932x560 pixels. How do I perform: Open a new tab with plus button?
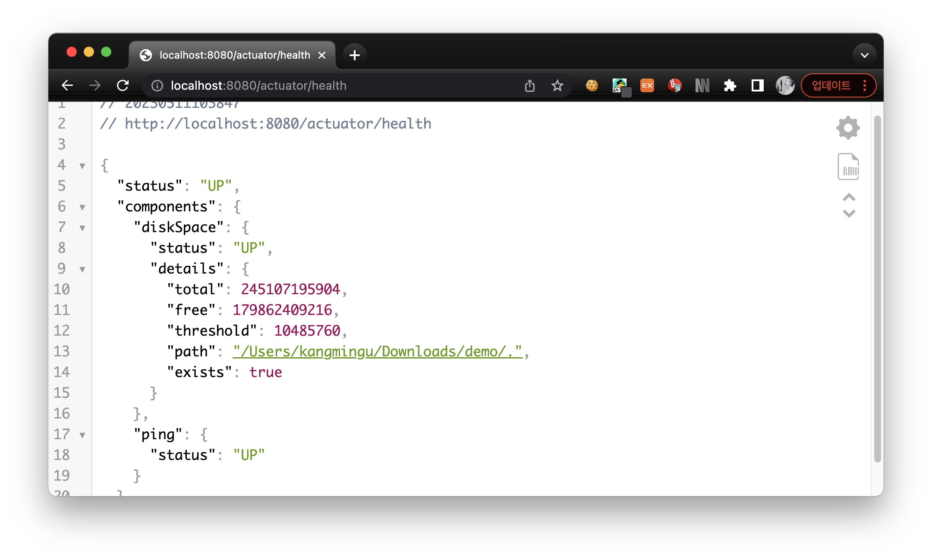[x=354, y=55]
